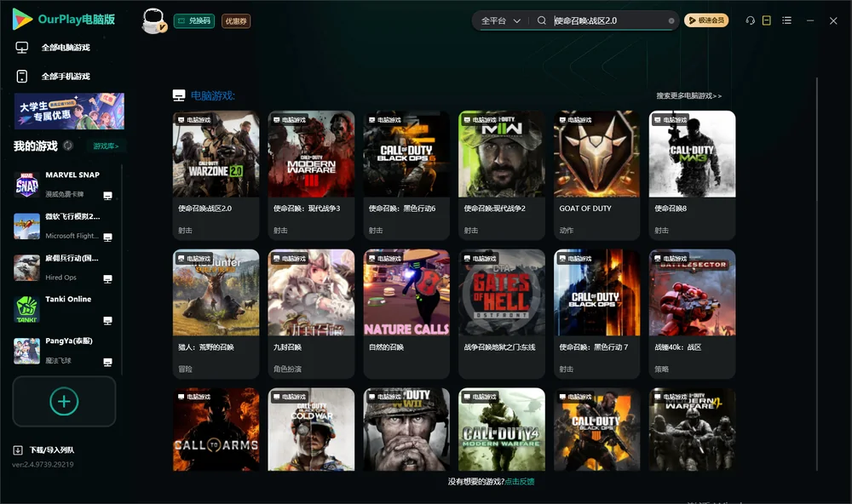Click the yellow mini-window mode icon
This screenshot has height=504, width=852.
767,20
